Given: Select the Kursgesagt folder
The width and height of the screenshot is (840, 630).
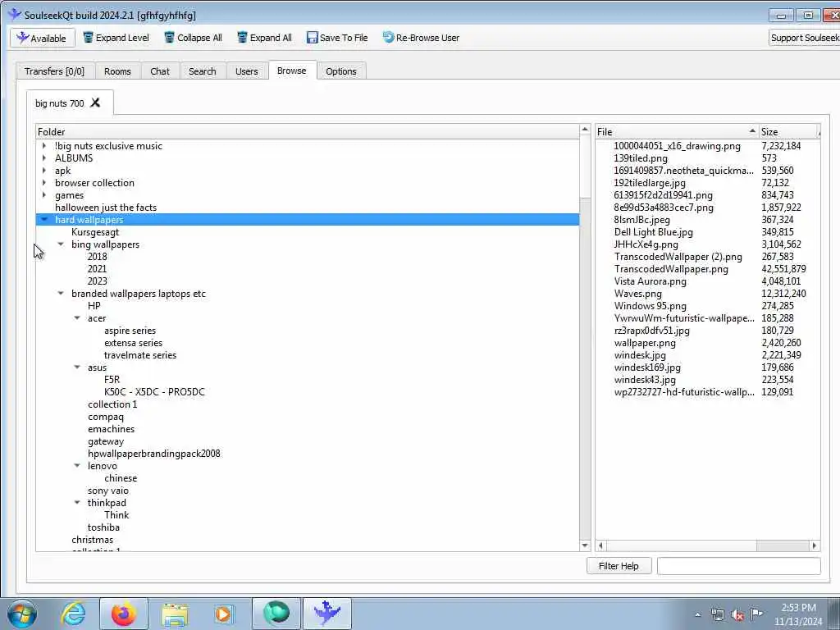Looking at the screenshot, I should click(95, 232).
